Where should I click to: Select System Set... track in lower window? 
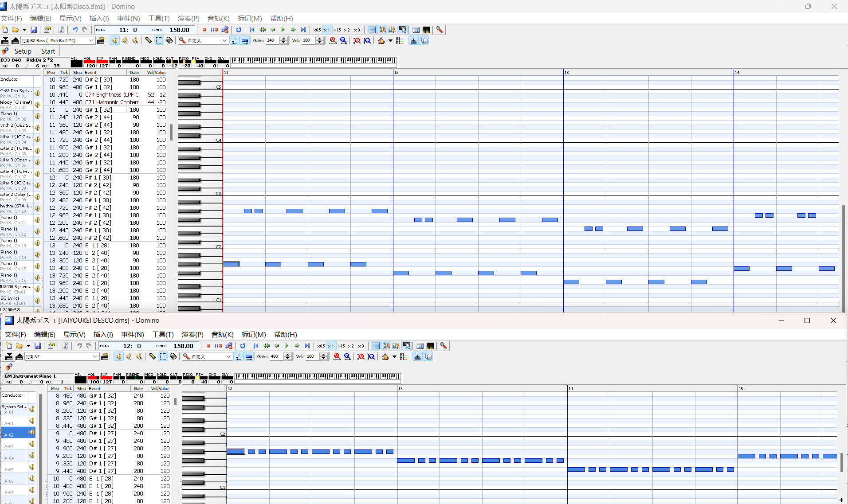point(15,409)
